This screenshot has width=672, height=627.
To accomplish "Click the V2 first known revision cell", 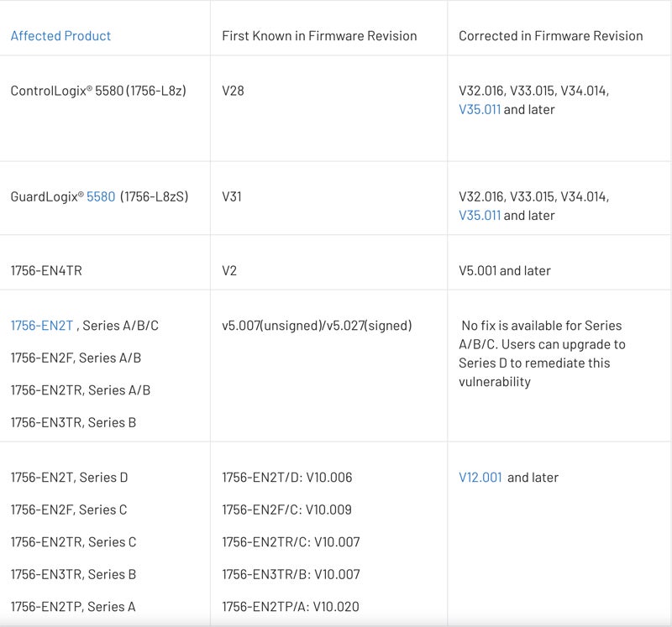I will [230, 271].
